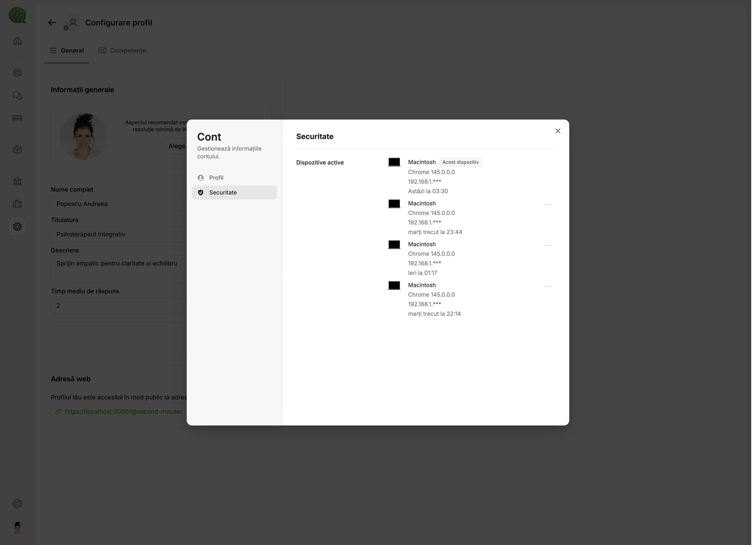Screen dimensions: 756x545
Task: Click the green app logo
Action: [17, 15]
